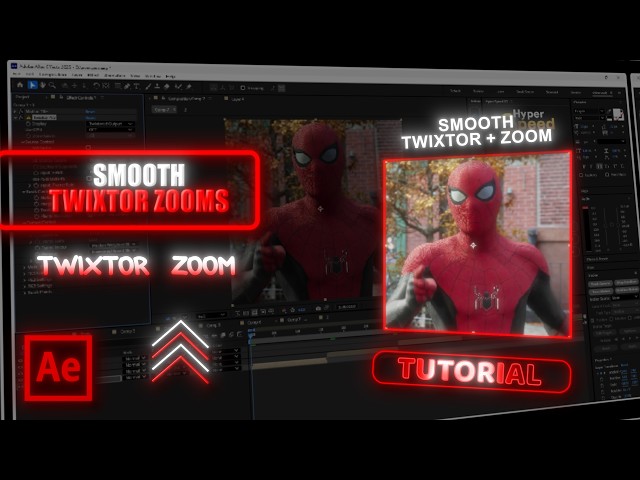
Task: Select the Type tool
Action: point(136,86)
